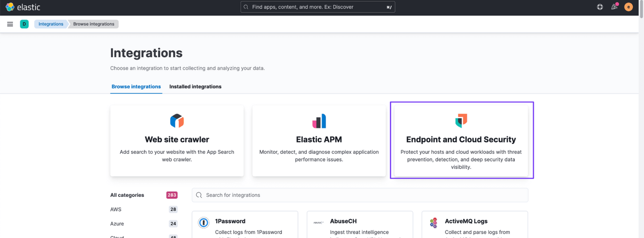This screenshot has height=238, width=644.
Task: Click the 1Password integration icon
Action: click(x=203, y=222)
